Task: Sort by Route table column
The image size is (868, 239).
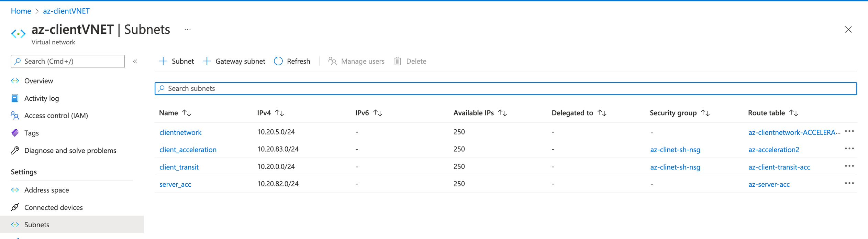Action: [x=793, y=113]
